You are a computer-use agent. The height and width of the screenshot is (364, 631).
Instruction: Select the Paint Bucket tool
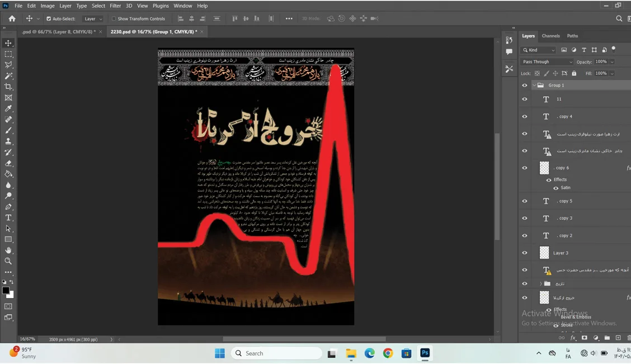click(8, 174)
